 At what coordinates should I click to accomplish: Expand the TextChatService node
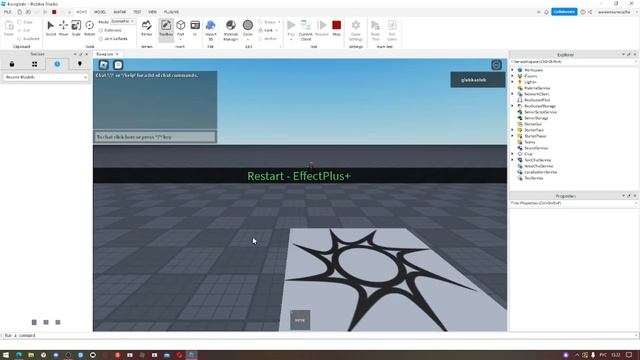[513, 160]
